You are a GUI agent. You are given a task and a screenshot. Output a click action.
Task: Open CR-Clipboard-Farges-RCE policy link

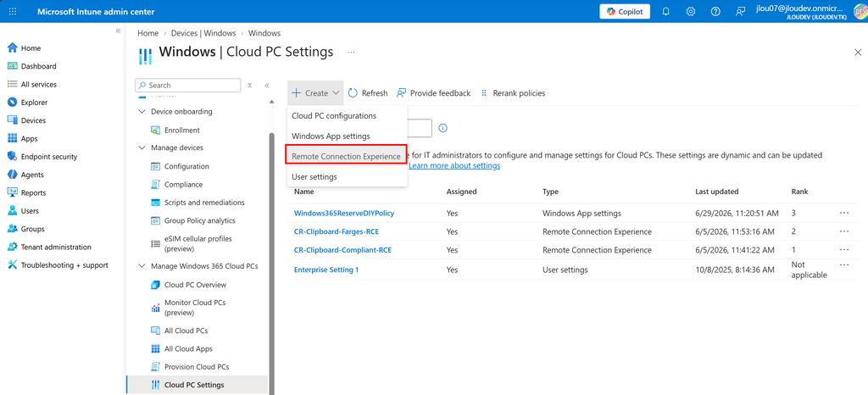[337, 231]
